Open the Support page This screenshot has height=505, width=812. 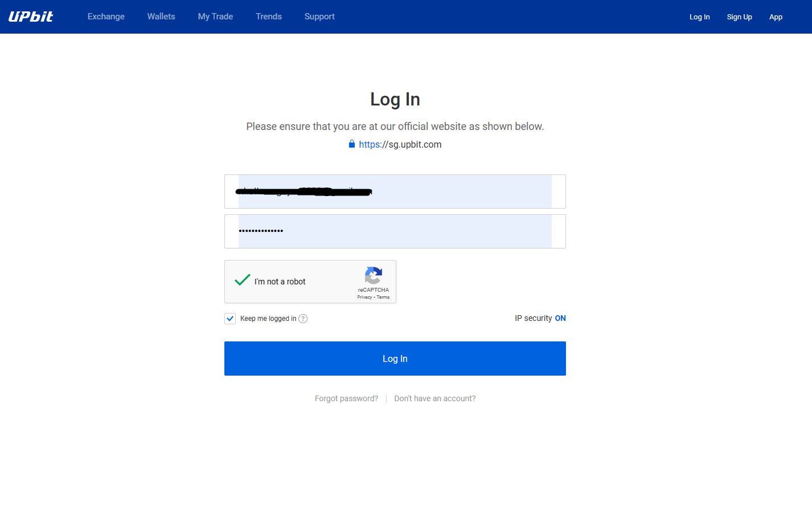point(319,17)
